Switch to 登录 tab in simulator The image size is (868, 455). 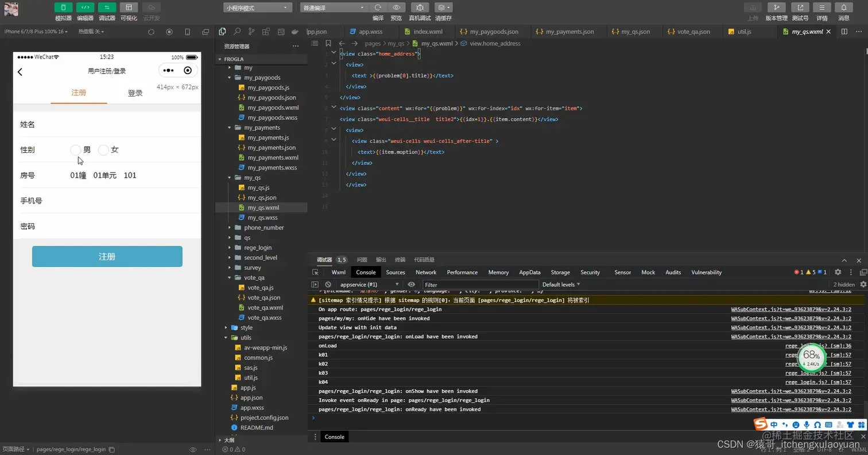point(135,93)
